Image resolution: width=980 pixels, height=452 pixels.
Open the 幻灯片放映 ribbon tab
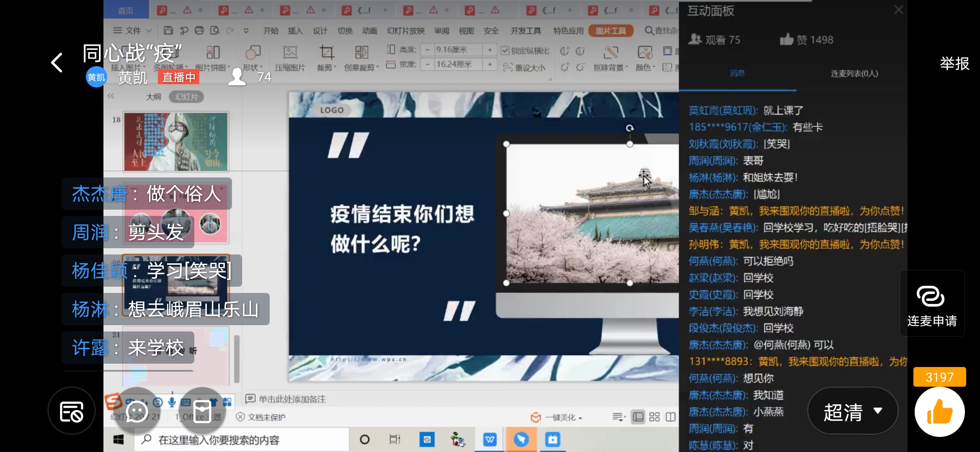405,31
